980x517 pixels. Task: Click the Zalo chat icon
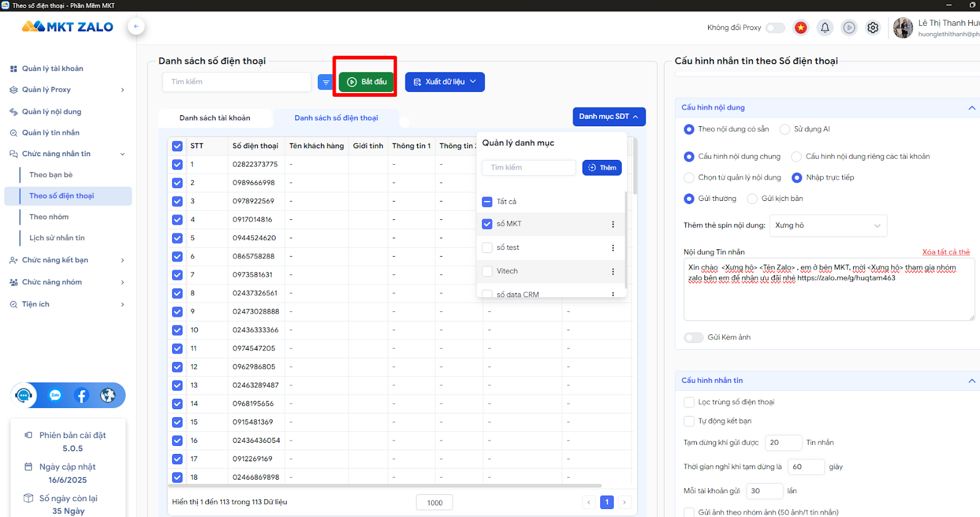55,395
